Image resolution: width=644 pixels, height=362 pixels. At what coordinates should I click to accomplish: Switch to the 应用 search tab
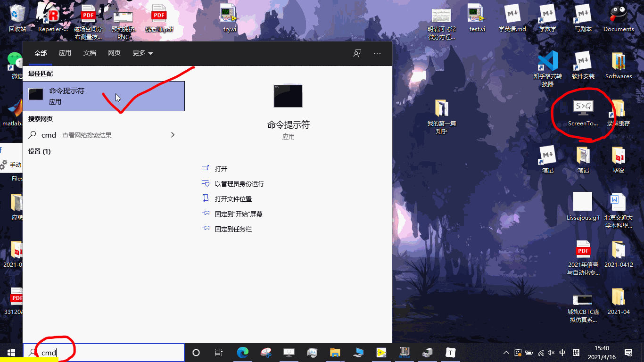65,53
